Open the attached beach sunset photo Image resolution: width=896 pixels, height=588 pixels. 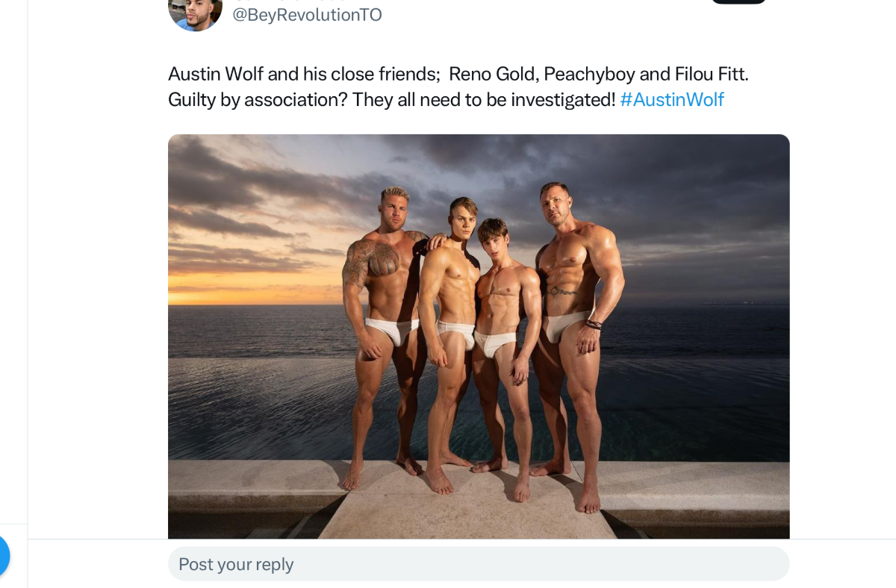(x=479, y=337)
